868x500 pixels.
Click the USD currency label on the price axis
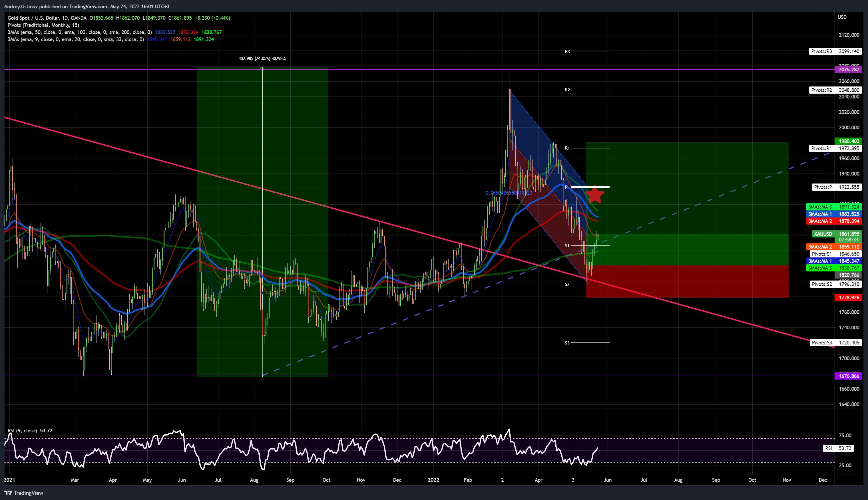click(842, 17)
